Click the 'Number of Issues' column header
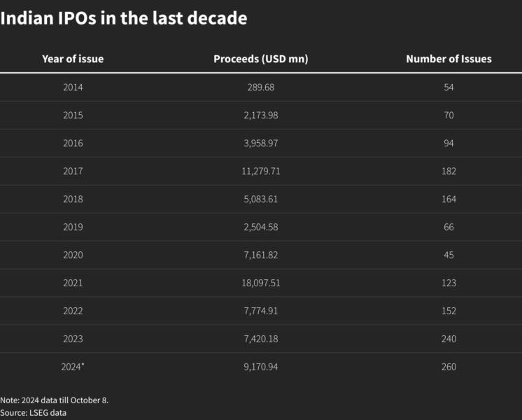522x420 pixels. 449,59
